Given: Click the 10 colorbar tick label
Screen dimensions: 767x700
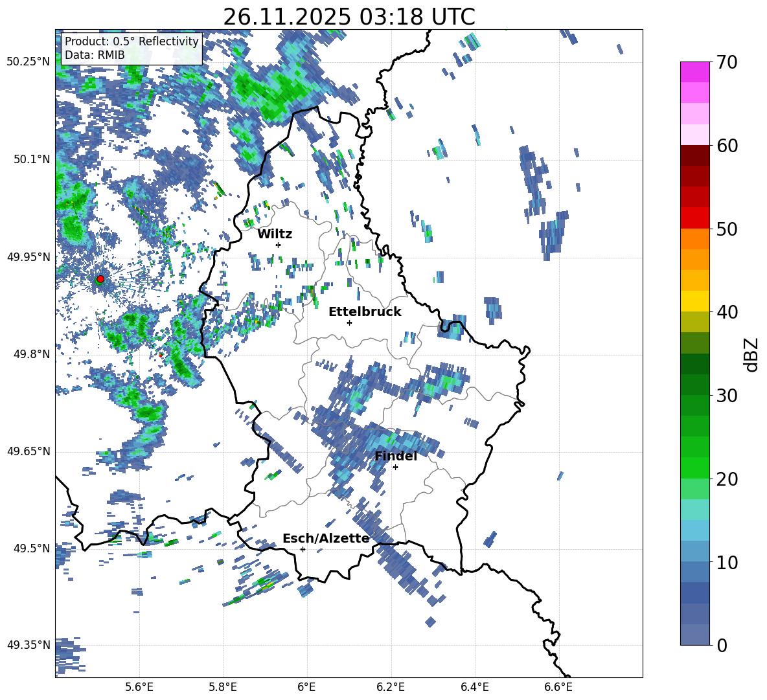Looking at the screenshot, I should (727, 562).
